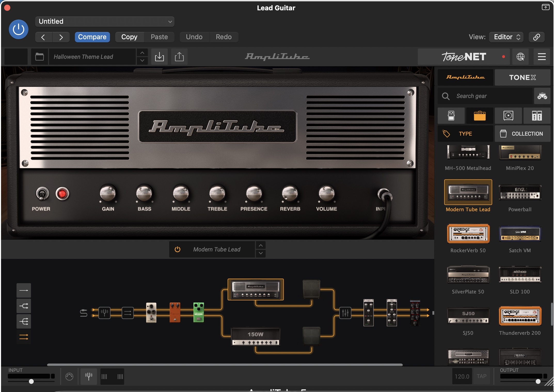Open the hamburger main menu
Viewport: 554px width, 392px height.
click(x=542, y=56)
